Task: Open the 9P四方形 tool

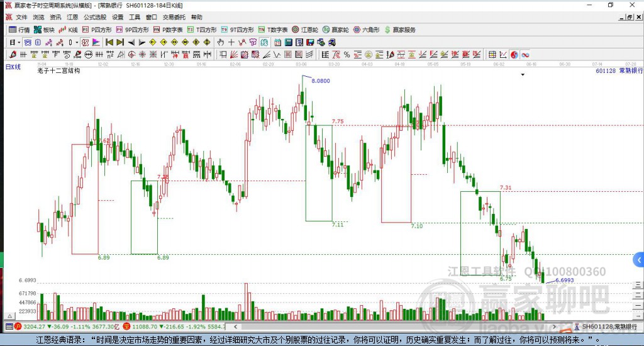Action: (x=133, y=30)
